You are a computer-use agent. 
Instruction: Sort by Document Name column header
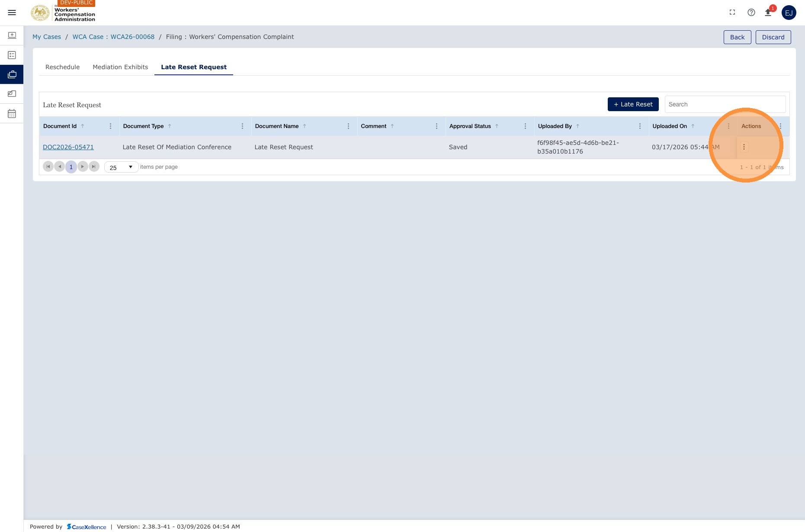(277, 126)
